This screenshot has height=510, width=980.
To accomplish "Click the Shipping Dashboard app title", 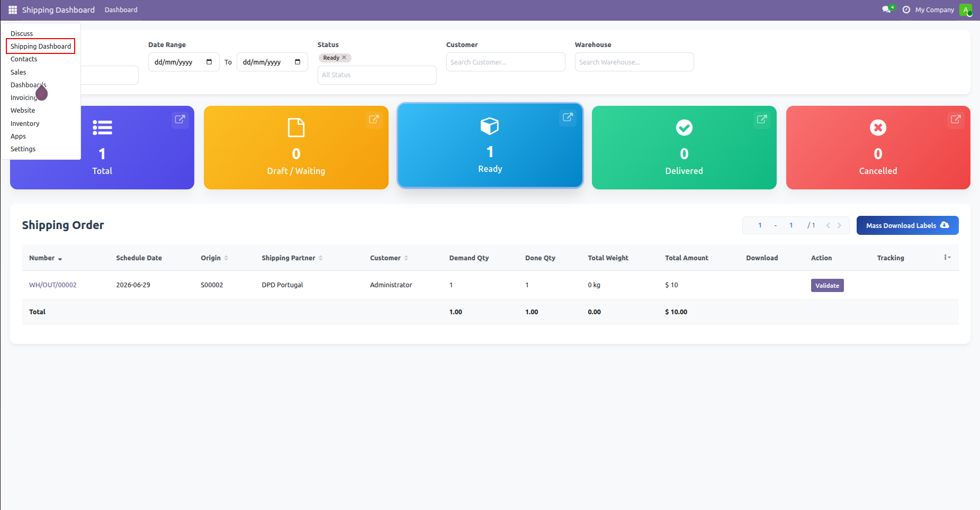I will (58, 10).
